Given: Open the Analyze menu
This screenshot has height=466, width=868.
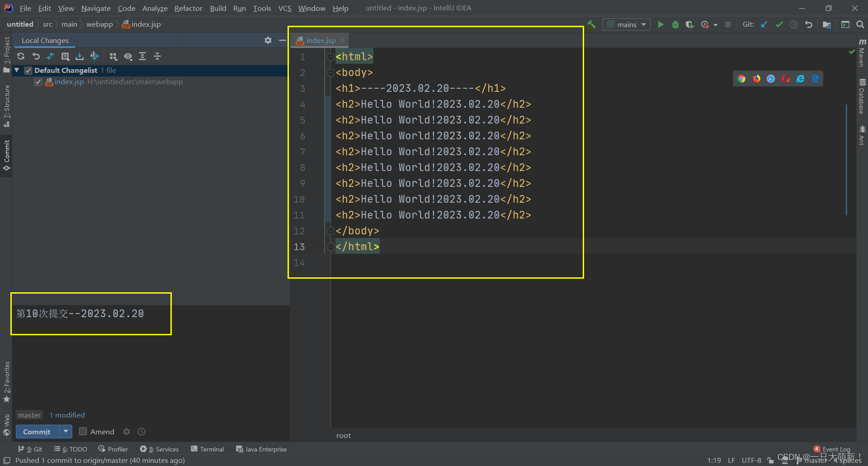Looking at the screenshot, I should pyautogui.click(x=155, y=8).
